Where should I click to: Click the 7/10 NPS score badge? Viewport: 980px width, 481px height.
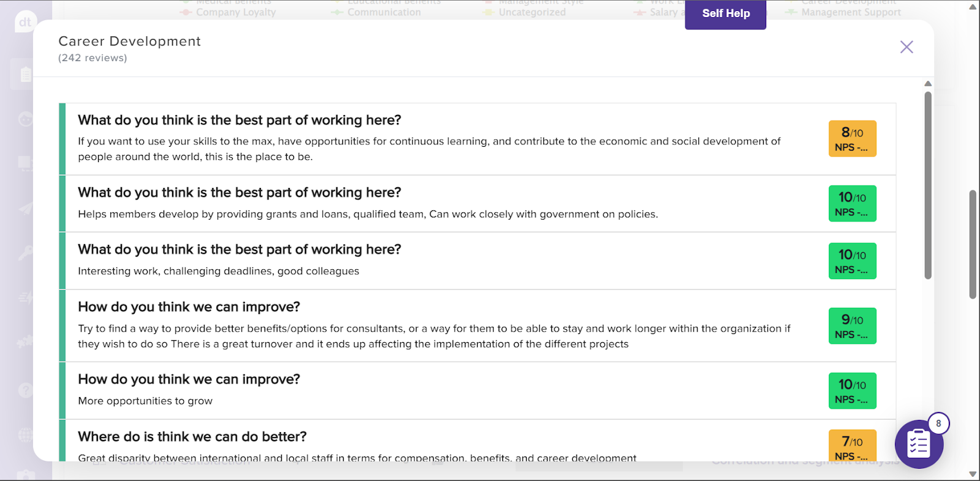pos(852,447)
